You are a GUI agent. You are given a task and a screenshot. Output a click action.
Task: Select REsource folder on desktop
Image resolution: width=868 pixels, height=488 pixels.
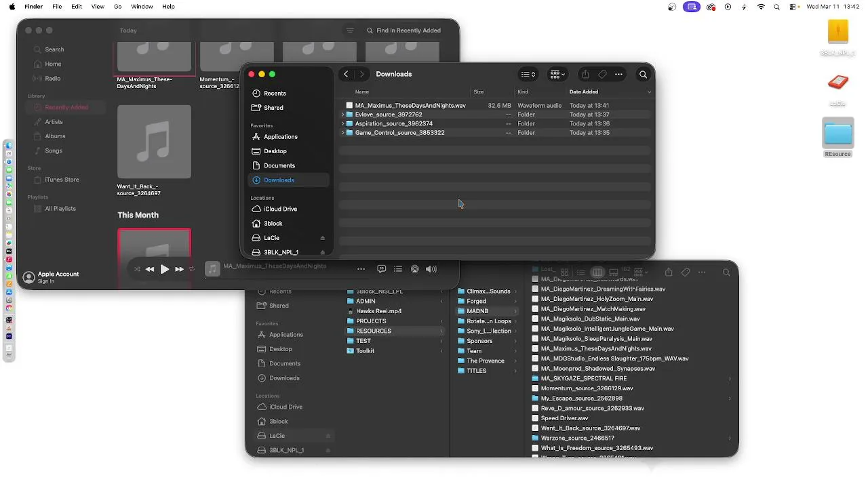[x=838, y=138]
